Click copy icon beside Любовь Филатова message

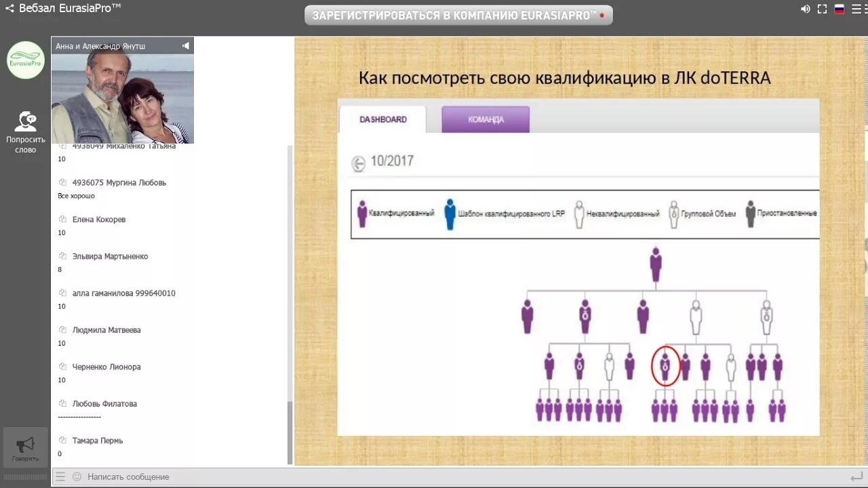click(63, 403)
